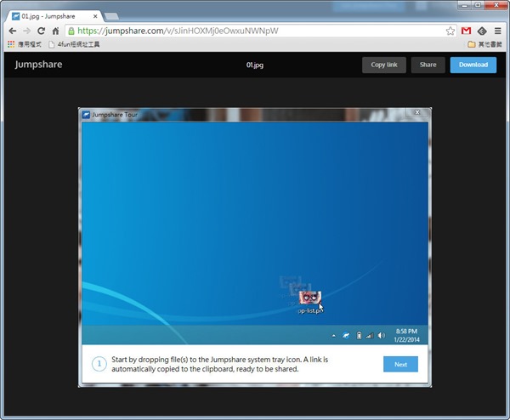
Task: Select the 01.jpg - Jumpshare tab
Action: [54, 16]
